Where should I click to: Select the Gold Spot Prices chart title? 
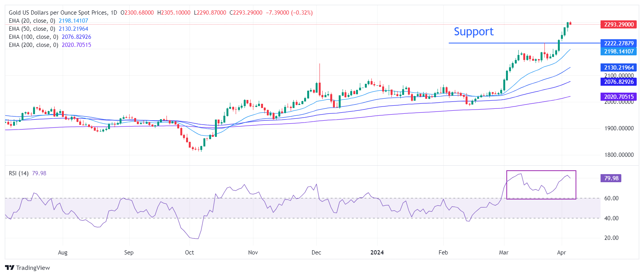click(x=63, y=13)
